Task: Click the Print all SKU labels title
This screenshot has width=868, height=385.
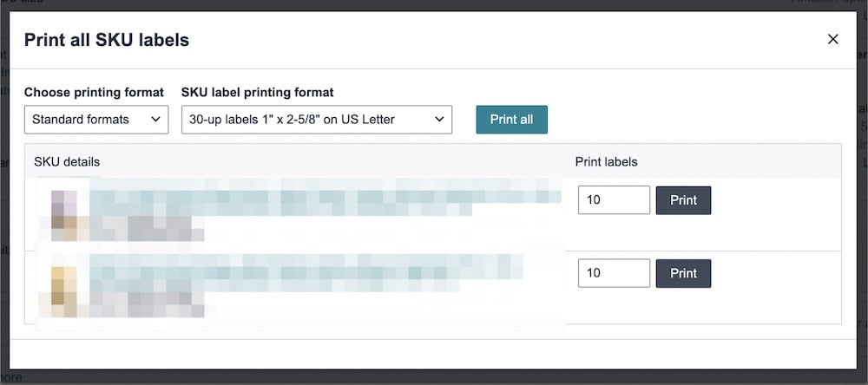Action: [106, 40]
